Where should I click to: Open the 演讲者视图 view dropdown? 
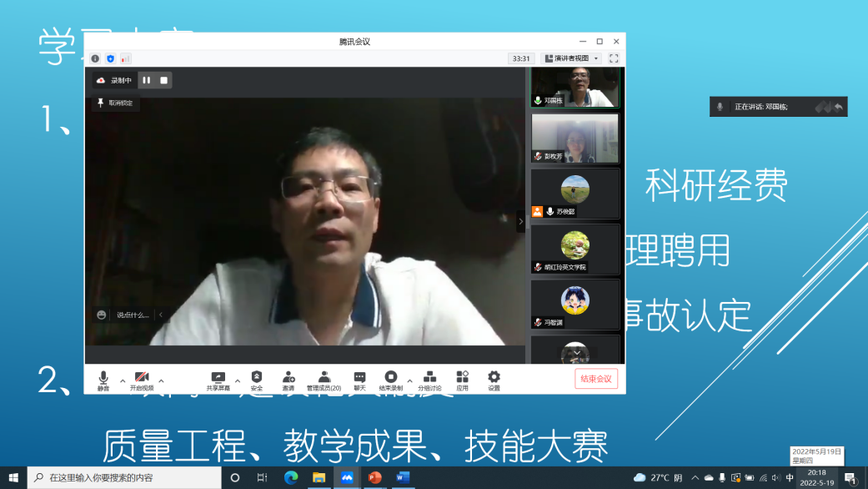click(571, 58)
